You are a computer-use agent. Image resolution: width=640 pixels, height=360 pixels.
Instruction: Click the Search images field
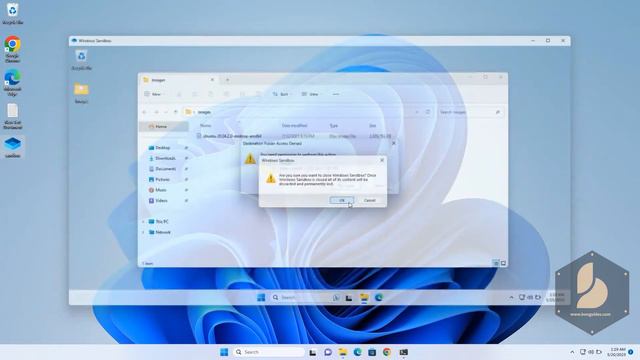[x=469, y=112]
